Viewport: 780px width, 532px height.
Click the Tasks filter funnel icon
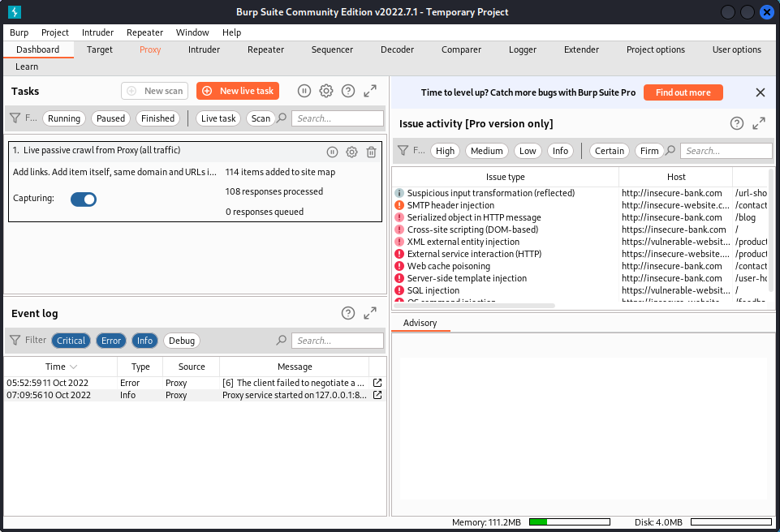tap(15, 118)
